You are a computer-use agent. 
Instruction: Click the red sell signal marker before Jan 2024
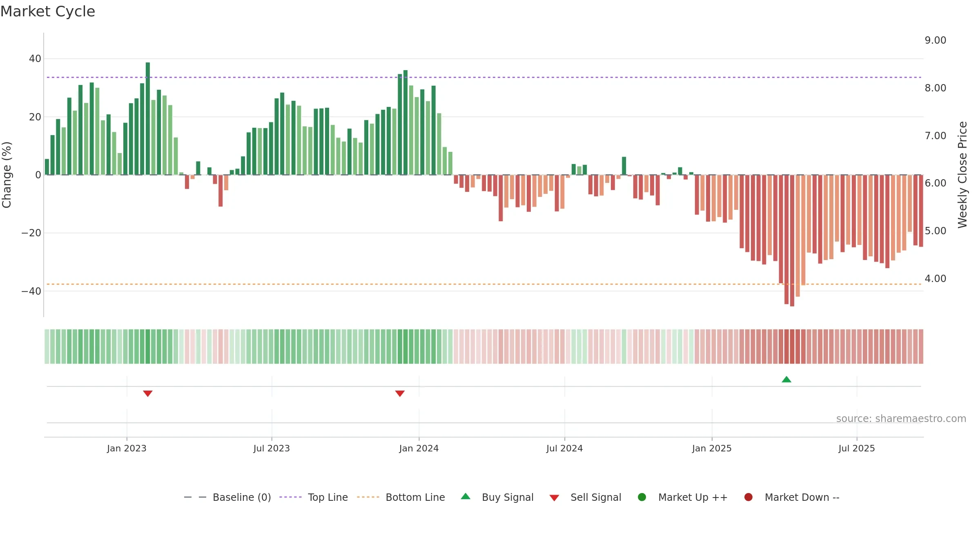[400, 393]
